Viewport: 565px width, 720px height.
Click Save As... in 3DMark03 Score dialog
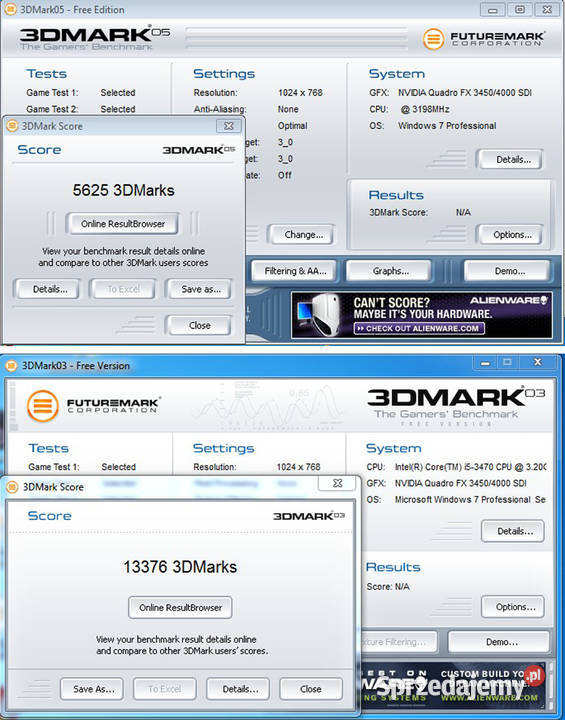pyautogui.click(x=92, y=689)
